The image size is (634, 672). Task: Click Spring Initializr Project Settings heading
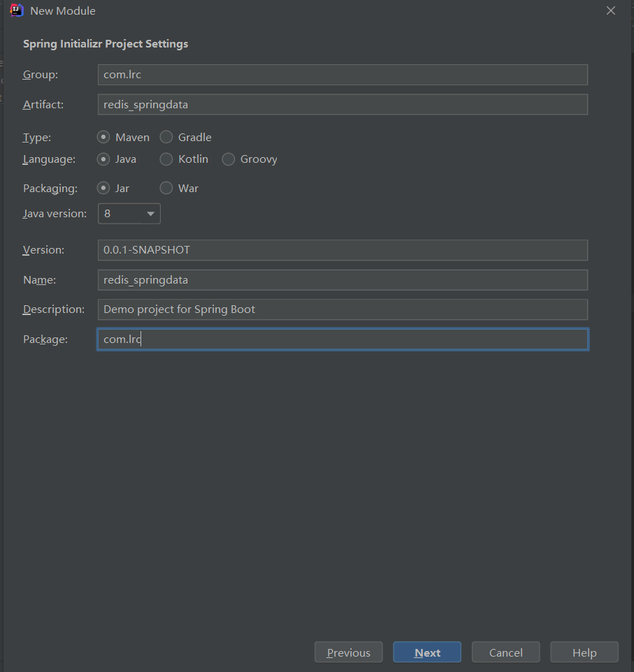(x=106, y=44)
